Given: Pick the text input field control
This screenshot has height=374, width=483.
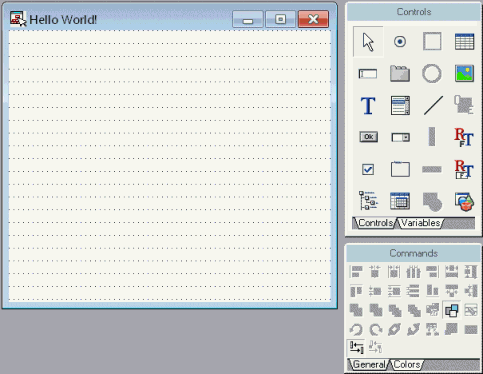Looking at the screenshot, I should click(x=368, y=74).
